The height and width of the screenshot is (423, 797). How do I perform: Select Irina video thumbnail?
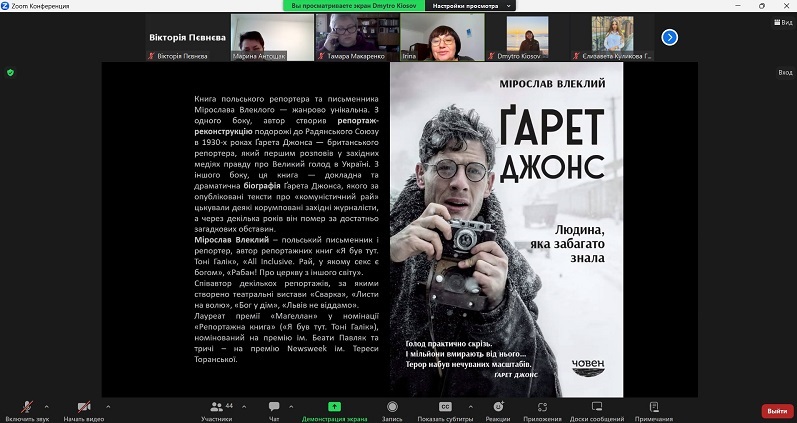442,37
